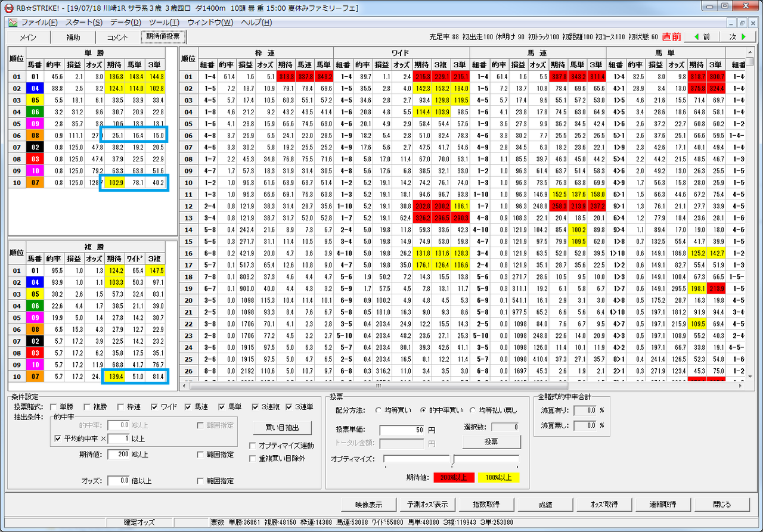Click the ワイド column group header
The image size is (763, 532).
[401, 52]
